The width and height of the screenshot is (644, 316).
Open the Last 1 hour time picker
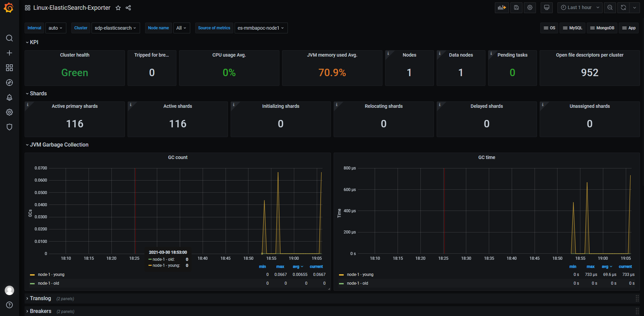pos(580,8)
